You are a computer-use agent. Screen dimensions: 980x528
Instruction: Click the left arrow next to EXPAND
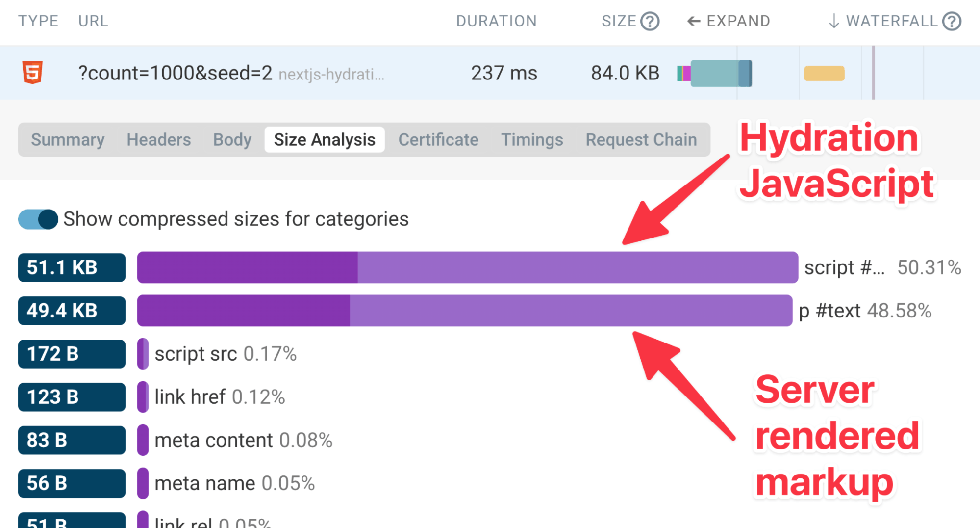coord(693,21)
